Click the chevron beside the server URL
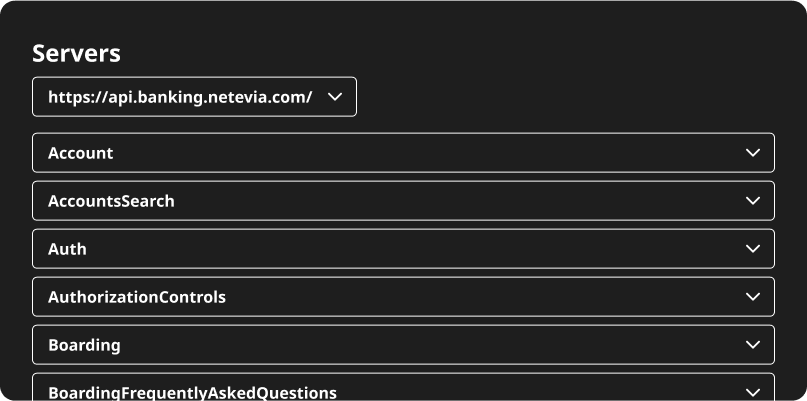 pos(335,97)
